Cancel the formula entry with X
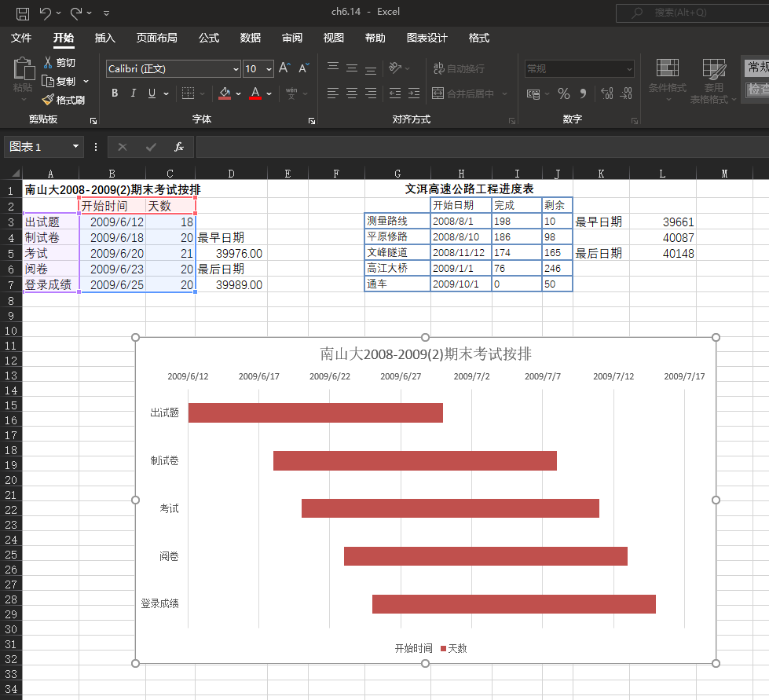This screenshot has width=769, height=700. [x=123, y=147]
